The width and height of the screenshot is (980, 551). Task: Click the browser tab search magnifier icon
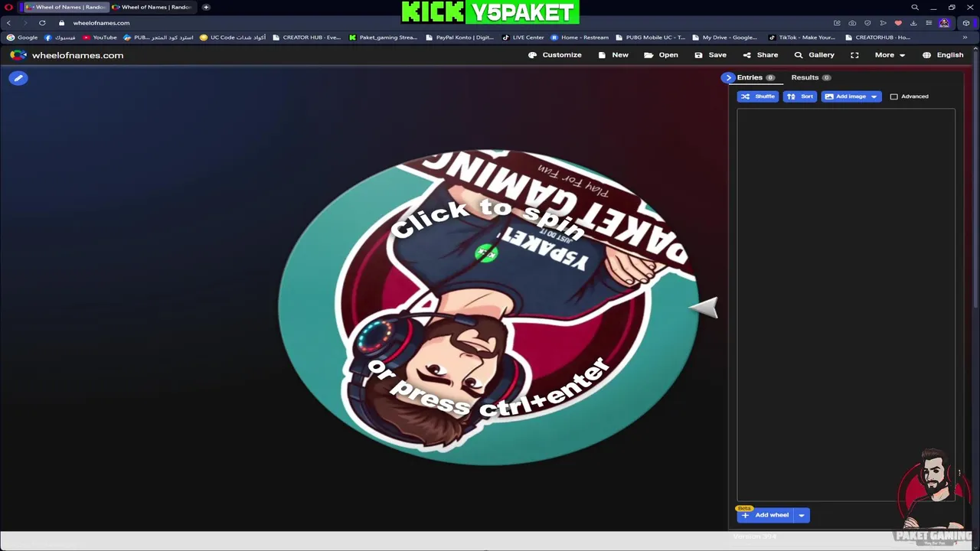(x=915, y=7)
